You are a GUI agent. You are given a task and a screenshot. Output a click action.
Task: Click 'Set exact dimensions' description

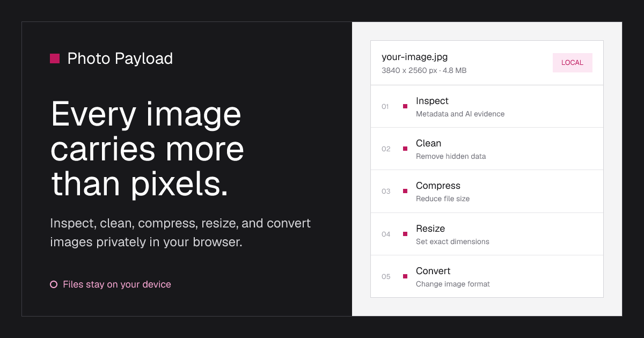point(452,241)
